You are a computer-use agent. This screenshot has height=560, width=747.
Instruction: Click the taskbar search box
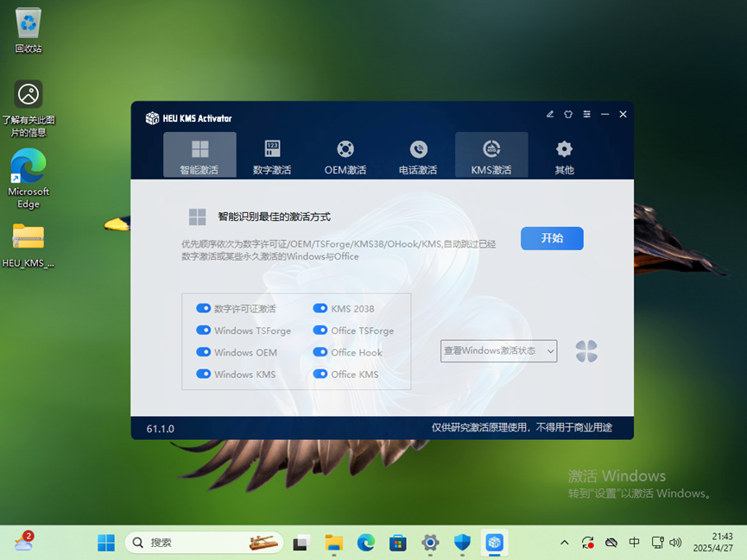tap(204, 543)
